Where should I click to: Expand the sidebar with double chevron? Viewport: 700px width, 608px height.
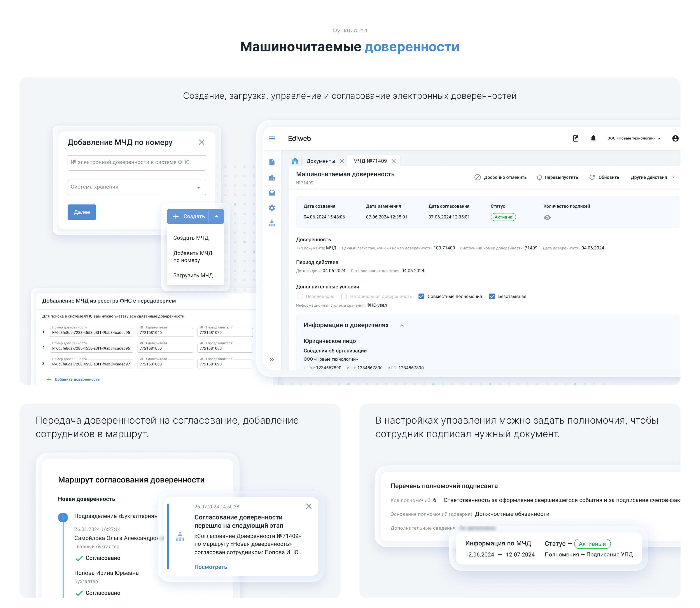[x=271, y=359]
